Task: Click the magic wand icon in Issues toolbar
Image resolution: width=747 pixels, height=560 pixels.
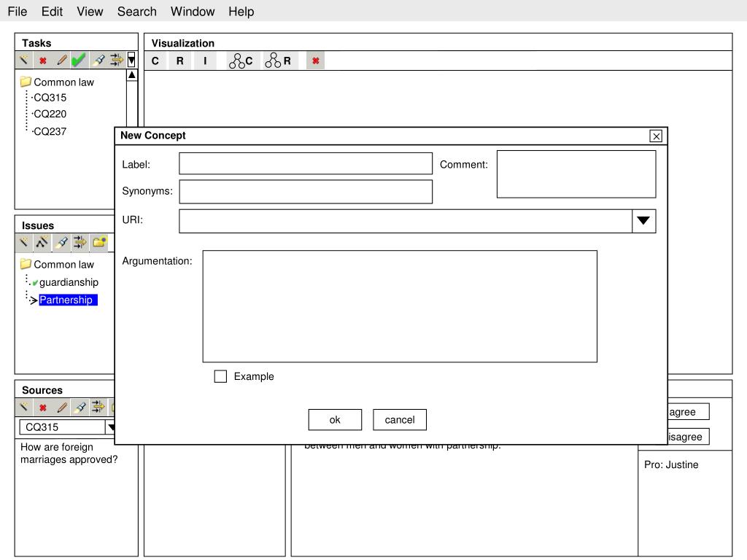Action: pyautogui.click(x=24, y=242)
